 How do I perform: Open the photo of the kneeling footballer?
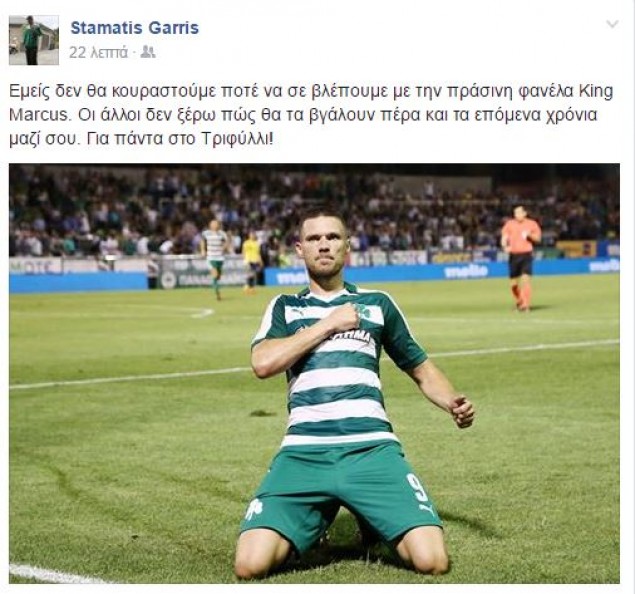314,373
